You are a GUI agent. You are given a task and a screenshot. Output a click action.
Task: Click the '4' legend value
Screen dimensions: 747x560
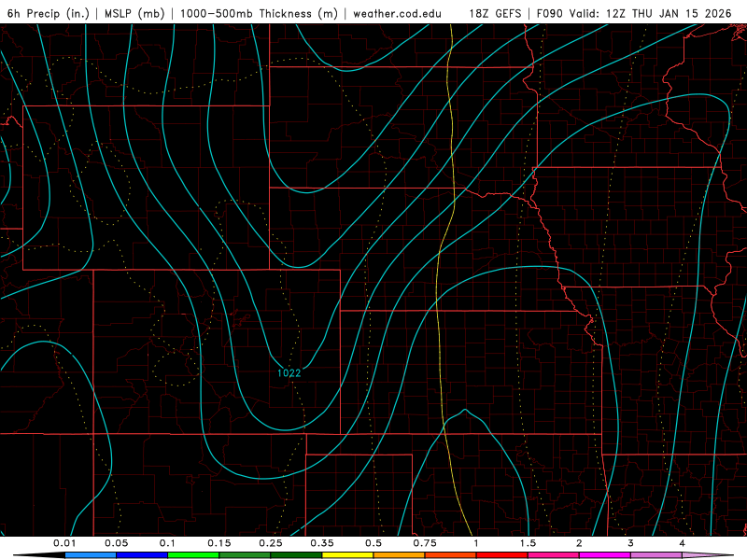(683, 543)
